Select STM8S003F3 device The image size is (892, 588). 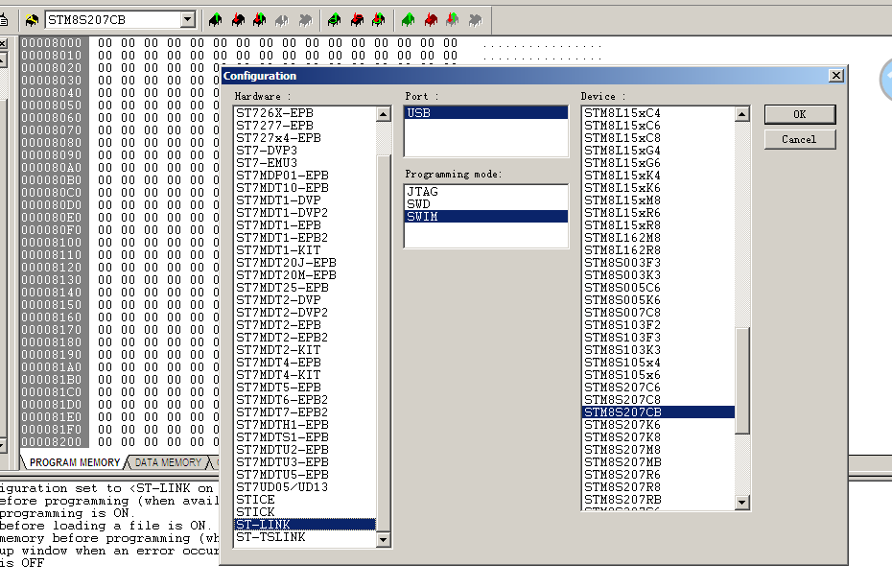tap(659, 263)
